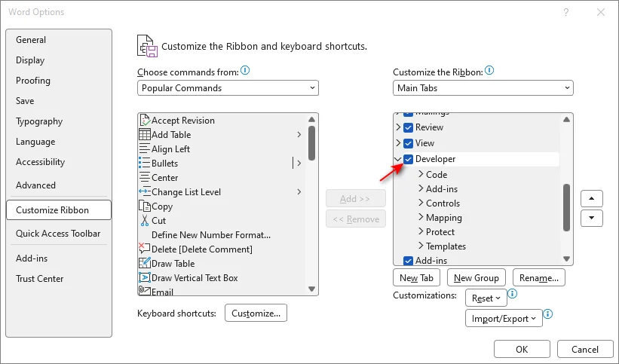Confirm with the OK button
The height and width of the screenshot is (364, 619).
(x=522, y=350)
